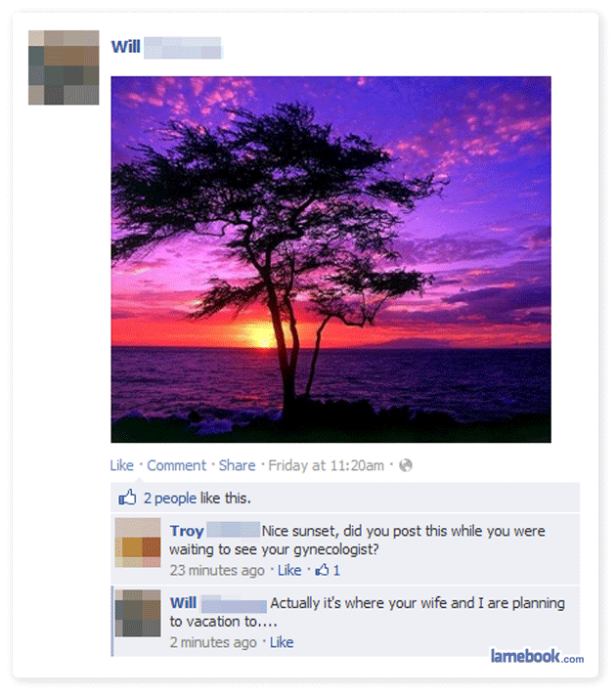Like Will's vacation reply comment
Image resolution: width=616 pixels, height=695 pixels.
coord(282,642)
